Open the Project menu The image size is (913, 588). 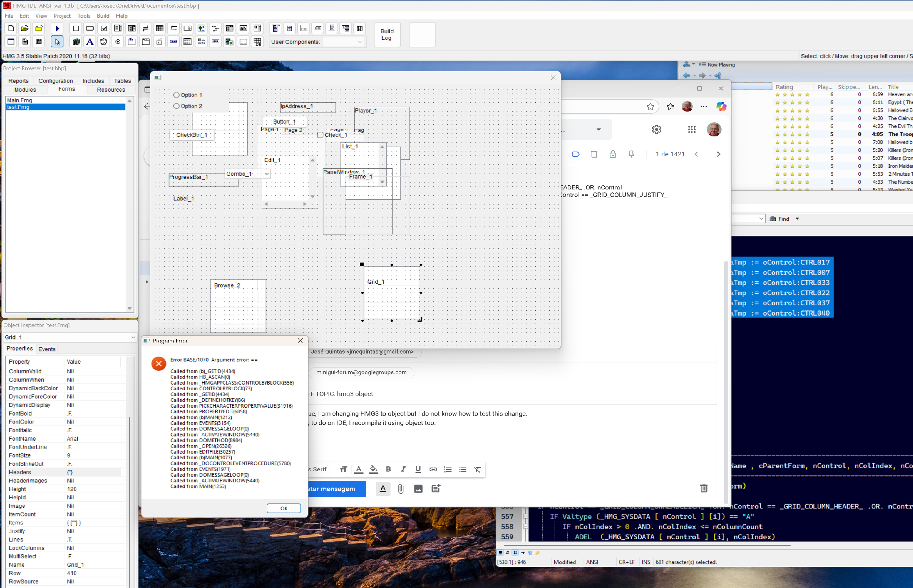pyautogui.click(x=62, y=16)
